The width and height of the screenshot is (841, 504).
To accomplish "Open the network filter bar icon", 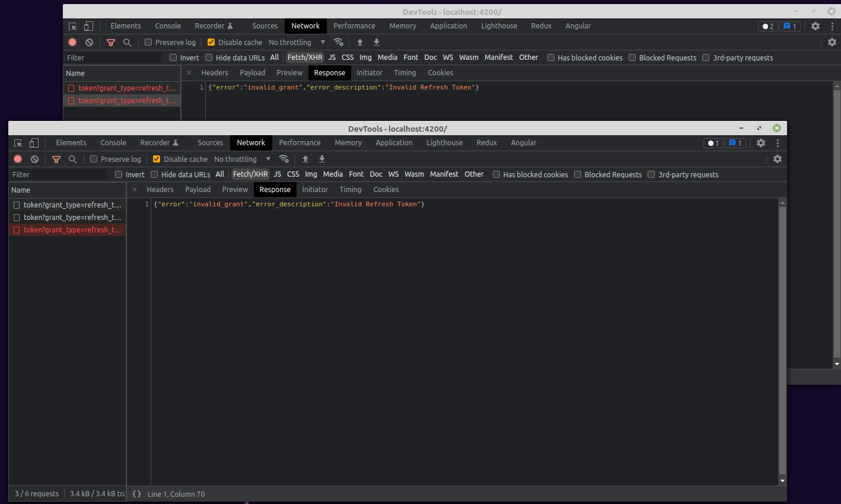I will click(x=56, y=159).
